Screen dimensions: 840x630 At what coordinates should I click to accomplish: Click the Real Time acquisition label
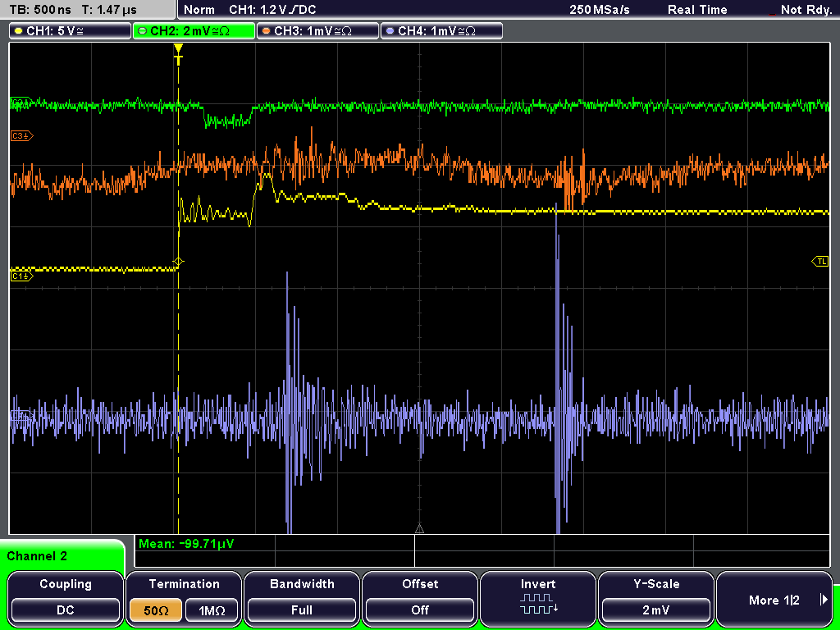697,10
